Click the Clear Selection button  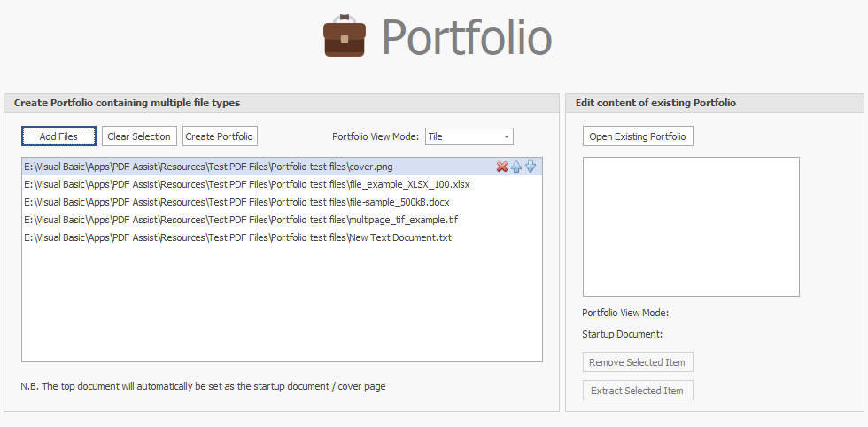pos(139,136)
